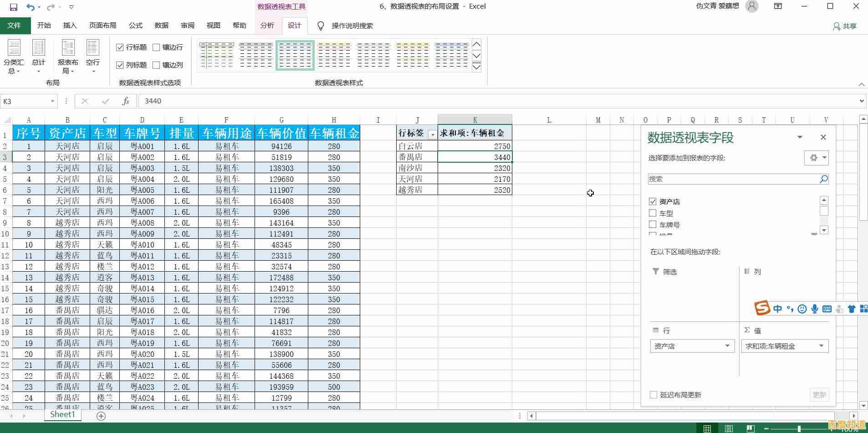
Task: Open the 行标签 filter dropdown in the pivot table
Action: 431,134
